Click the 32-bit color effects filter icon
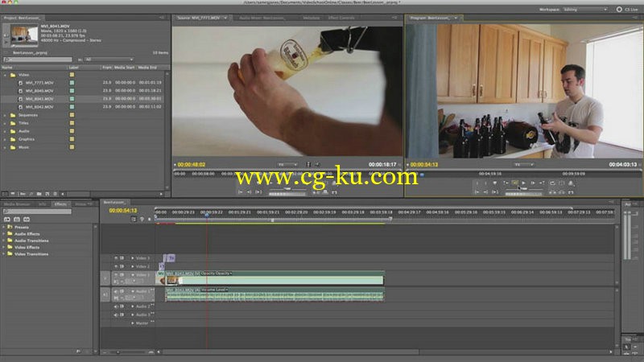The width and height of the screenshot is (644, 362). [17, 220]
